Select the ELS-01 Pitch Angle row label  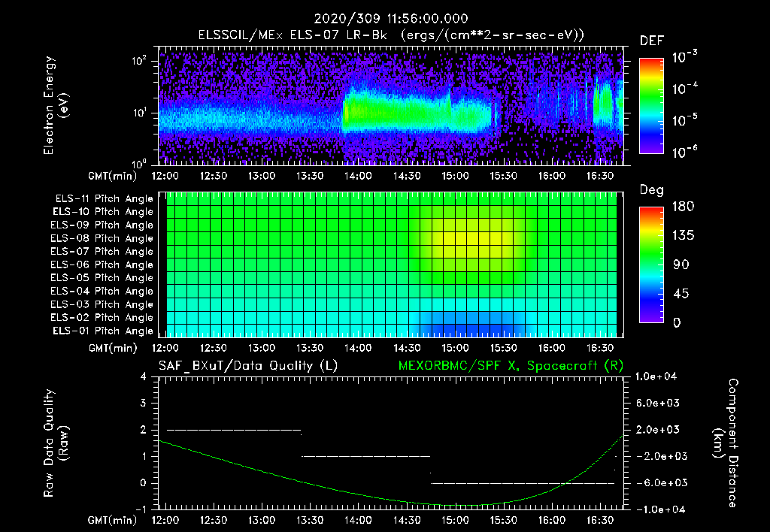(103, 331)
